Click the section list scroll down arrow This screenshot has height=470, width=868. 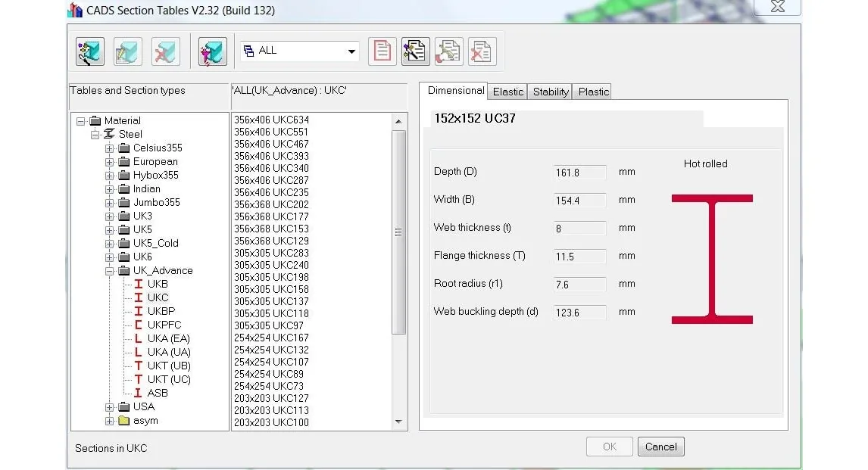point(398,422)
